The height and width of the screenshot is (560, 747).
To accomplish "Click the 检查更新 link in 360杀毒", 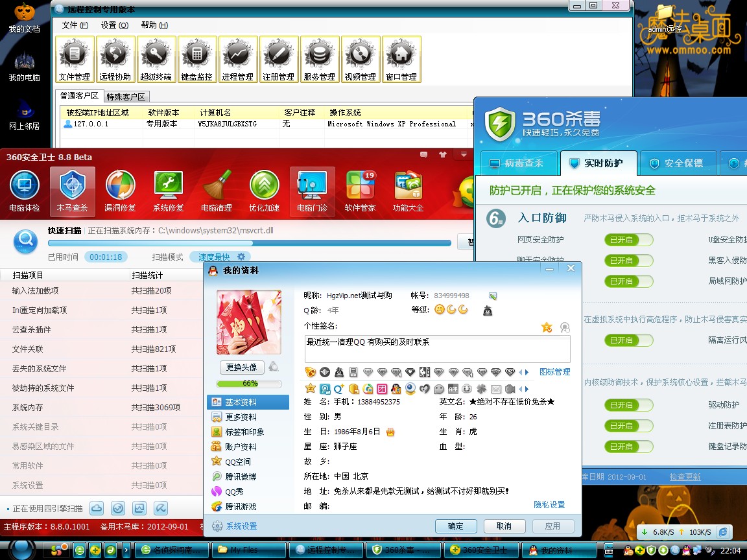I will point(685,476).
